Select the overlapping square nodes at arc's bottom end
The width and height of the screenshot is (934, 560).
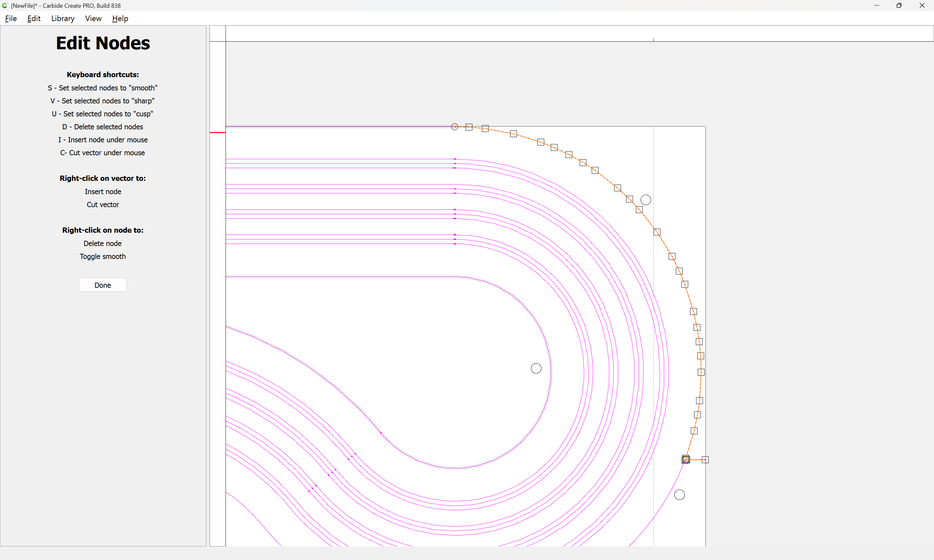point(686,460)
